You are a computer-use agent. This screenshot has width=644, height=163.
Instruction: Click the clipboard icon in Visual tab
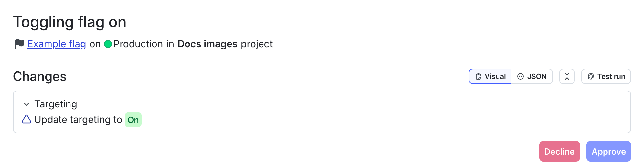pyautogui.click(x=478, y=77)
